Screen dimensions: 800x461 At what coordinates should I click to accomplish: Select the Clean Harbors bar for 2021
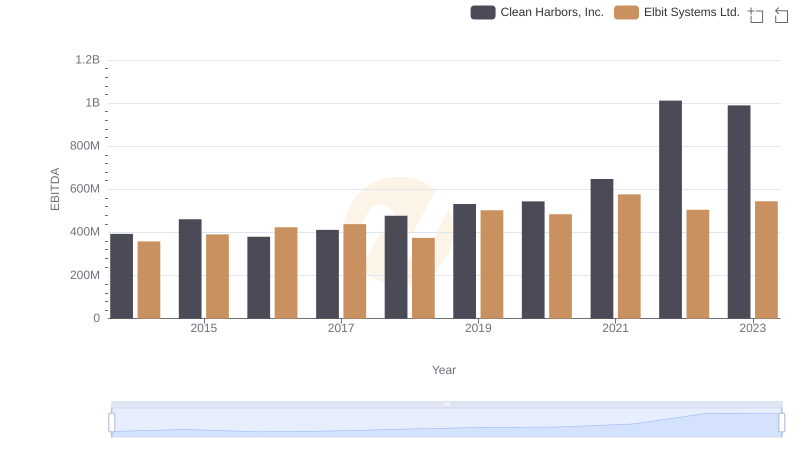[x=602, y=249]
